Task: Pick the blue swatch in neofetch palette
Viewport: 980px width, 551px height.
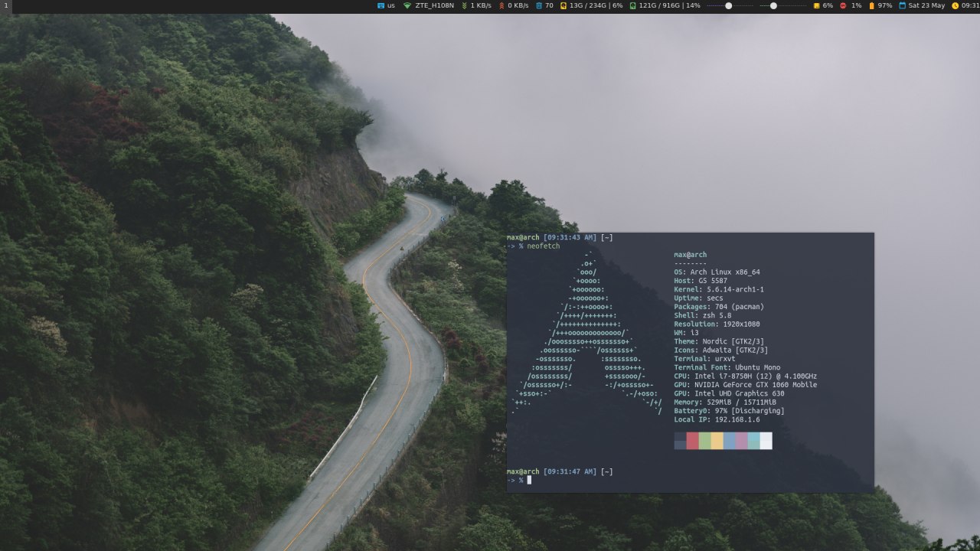Action: 730,441
